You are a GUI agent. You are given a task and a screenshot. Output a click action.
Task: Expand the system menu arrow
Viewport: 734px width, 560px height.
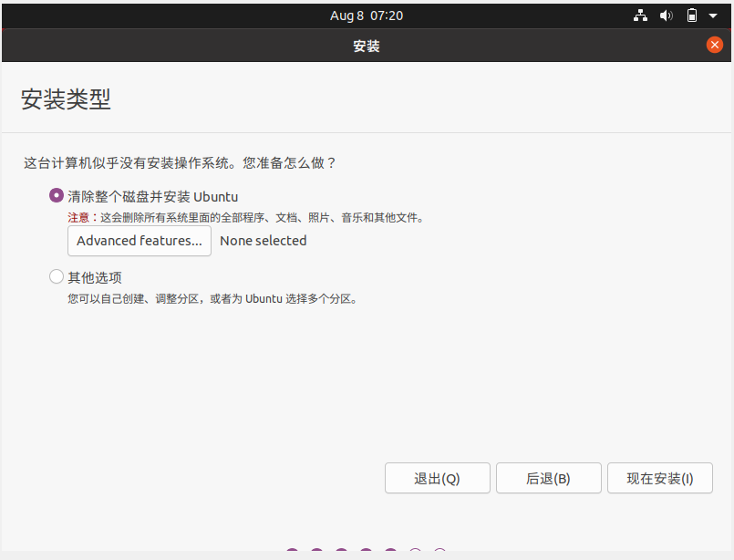[x=713, y=16]
